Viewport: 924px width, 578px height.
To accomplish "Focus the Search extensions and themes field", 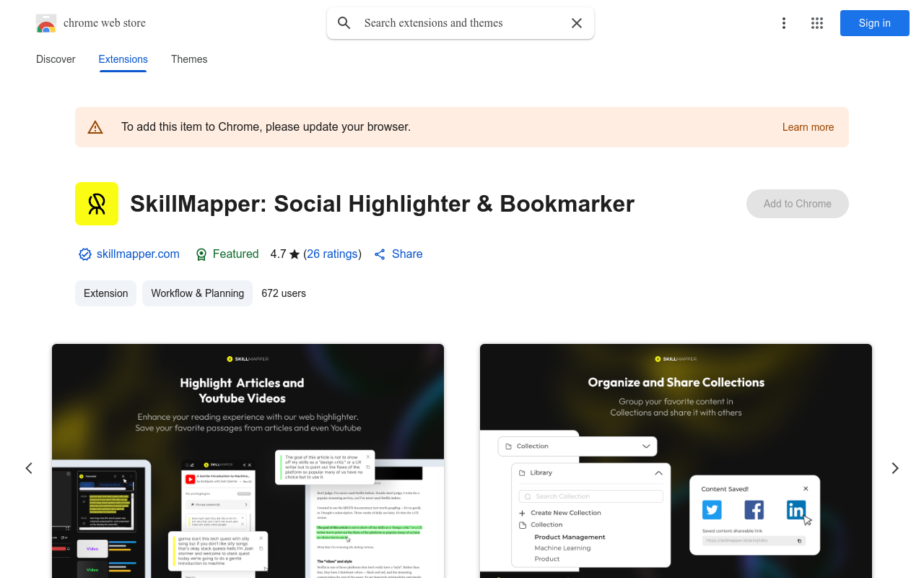I will (x=461, y=23).
